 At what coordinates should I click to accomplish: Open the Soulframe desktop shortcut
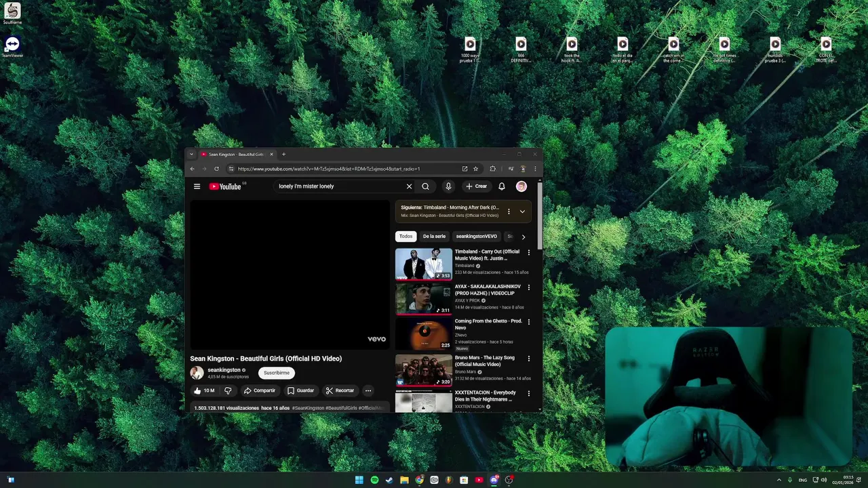(12, 14)
